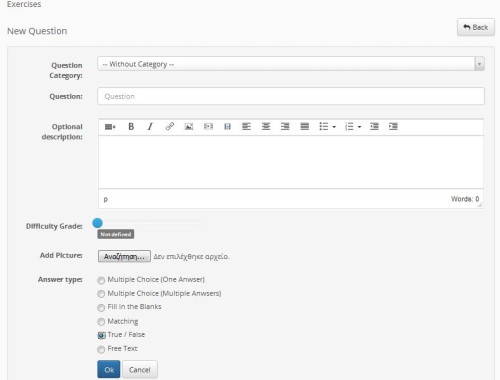Click the no-file-selected text beside browse
The image size is (500, 380).
191,257
